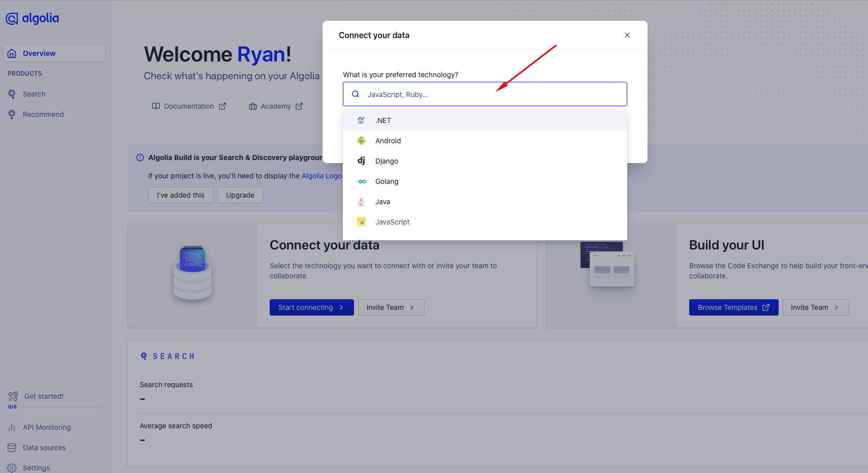This screenshot has width=868, height=473.
Task: Pick JavaScript from the dropdown options
Action: 485,222
